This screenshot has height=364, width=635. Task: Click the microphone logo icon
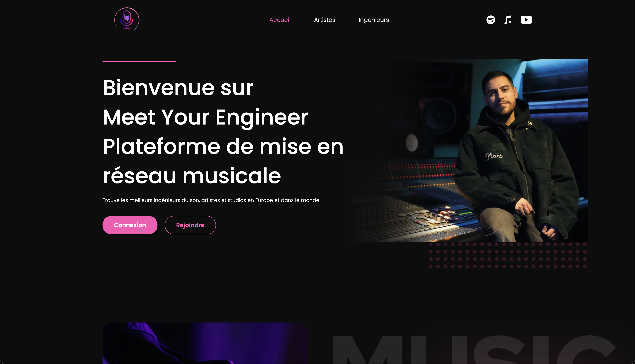(127, 20)
